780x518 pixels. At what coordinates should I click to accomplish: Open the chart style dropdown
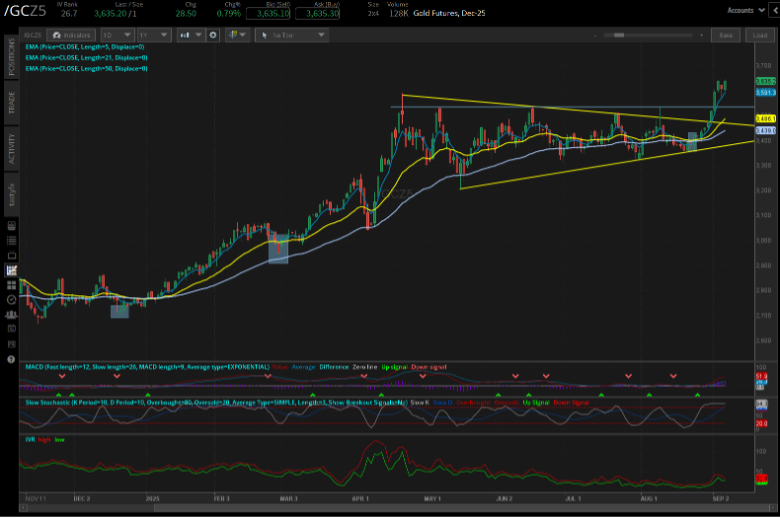pos(192,34)
